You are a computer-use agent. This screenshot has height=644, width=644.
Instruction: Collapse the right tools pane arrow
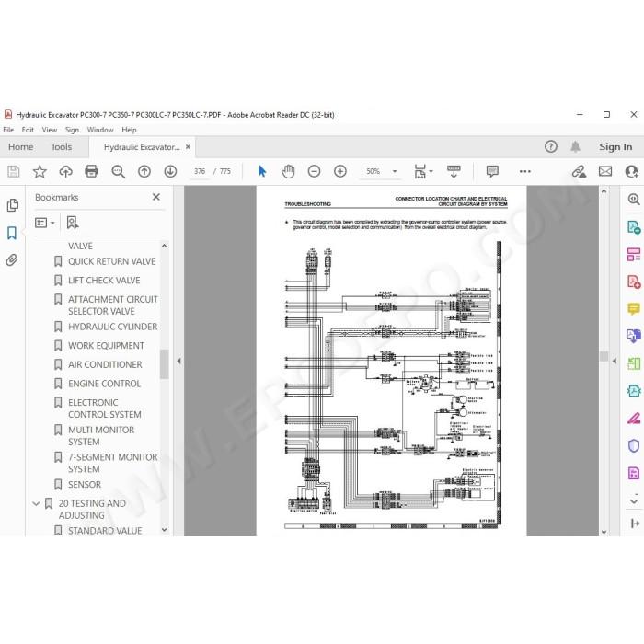615,361
